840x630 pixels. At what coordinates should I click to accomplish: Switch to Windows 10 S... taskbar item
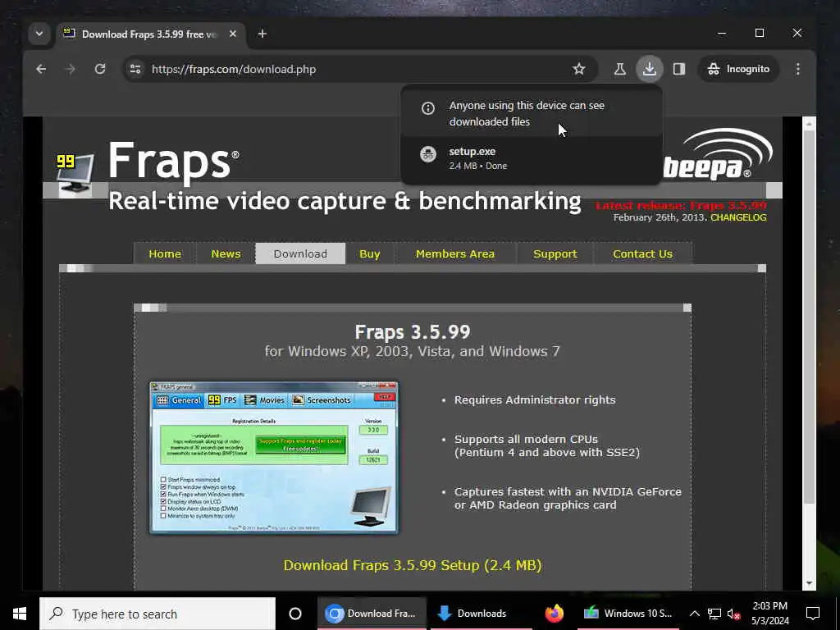click(x=628, y=614)
